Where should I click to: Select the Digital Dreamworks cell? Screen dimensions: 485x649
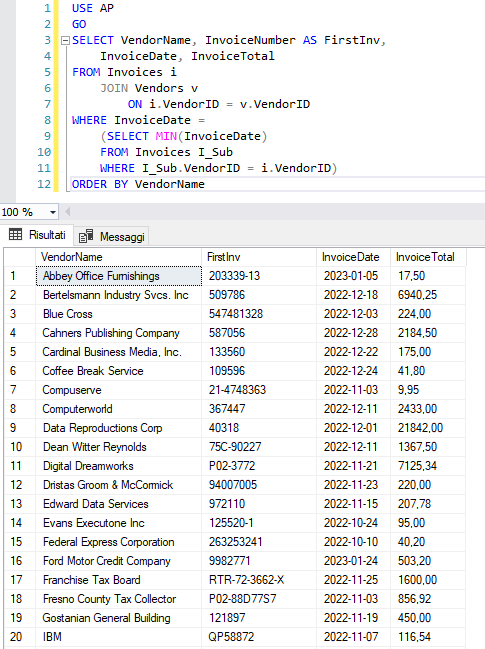click(x=119, y=466)
